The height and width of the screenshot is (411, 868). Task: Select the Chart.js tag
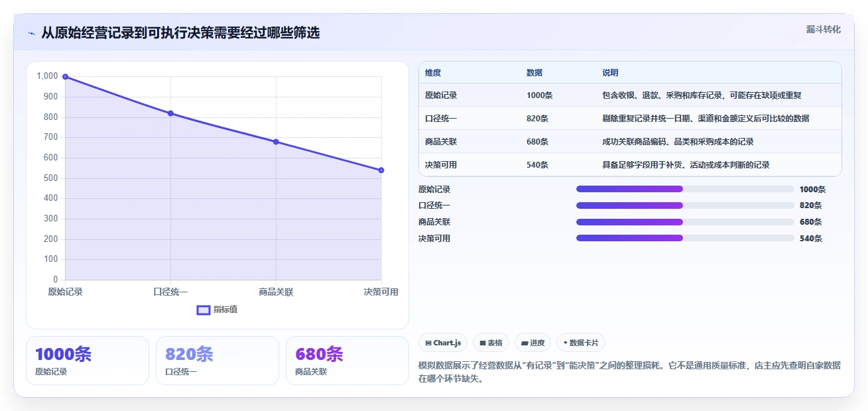tap(443, 343)
